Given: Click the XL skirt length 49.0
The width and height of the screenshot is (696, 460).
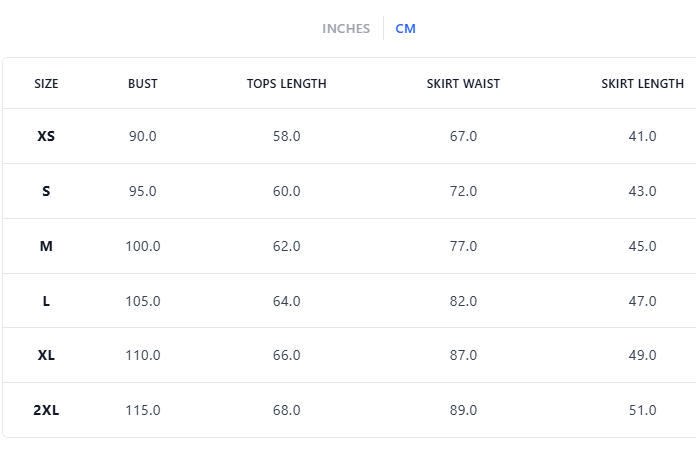Looking at the screenshot, I should (x=642, y=355).
